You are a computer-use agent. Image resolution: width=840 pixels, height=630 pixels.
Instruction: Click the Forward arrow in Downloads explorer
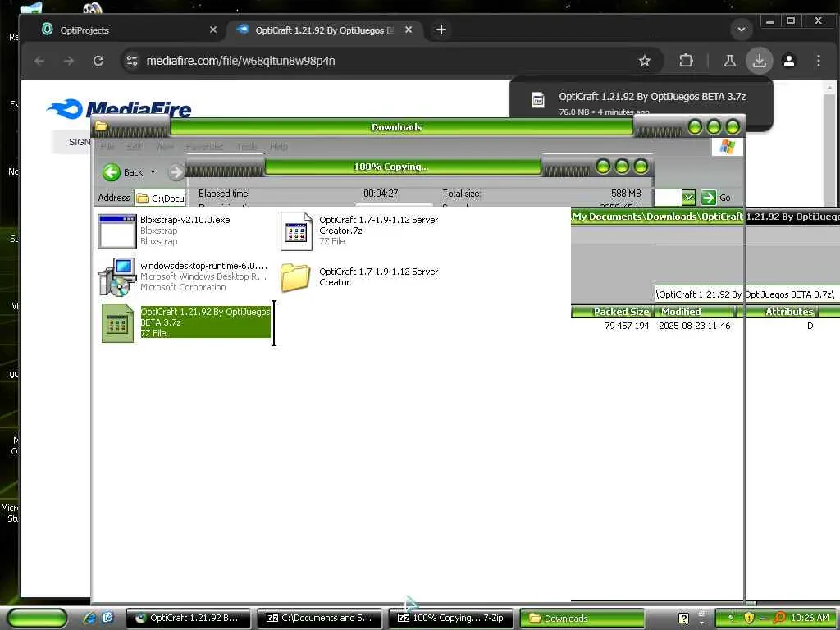click(176, 172)
